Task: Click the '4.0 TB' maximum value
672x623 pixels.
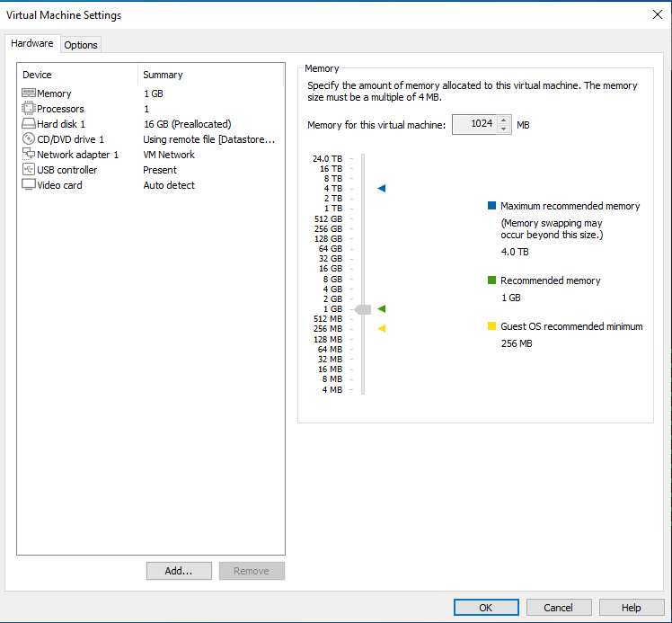Action: tap(515, 252)
